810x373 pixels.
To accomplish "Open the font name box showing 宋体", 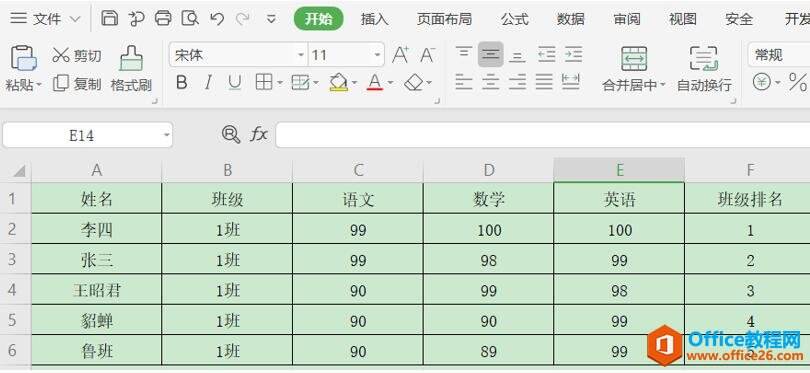I will coord(239,55).
